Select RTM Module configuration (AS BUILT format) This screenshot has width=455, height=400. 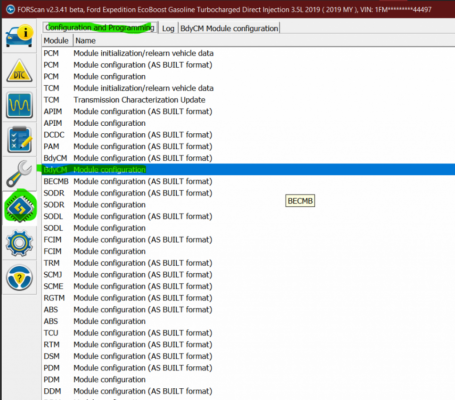pos(248,345)
